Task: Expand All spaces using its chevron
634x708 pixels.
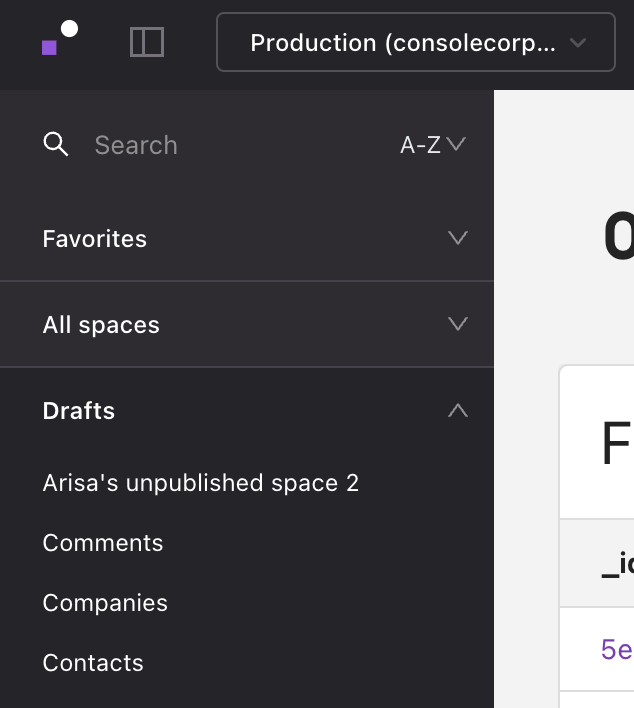Action: tap(458, 324)
